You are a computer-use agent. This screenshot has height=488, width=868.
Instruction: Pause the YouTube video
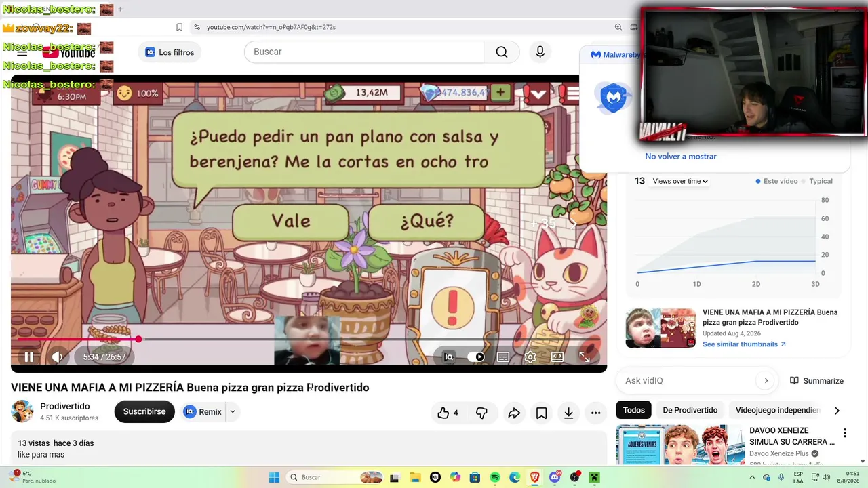tap(28, 357)
